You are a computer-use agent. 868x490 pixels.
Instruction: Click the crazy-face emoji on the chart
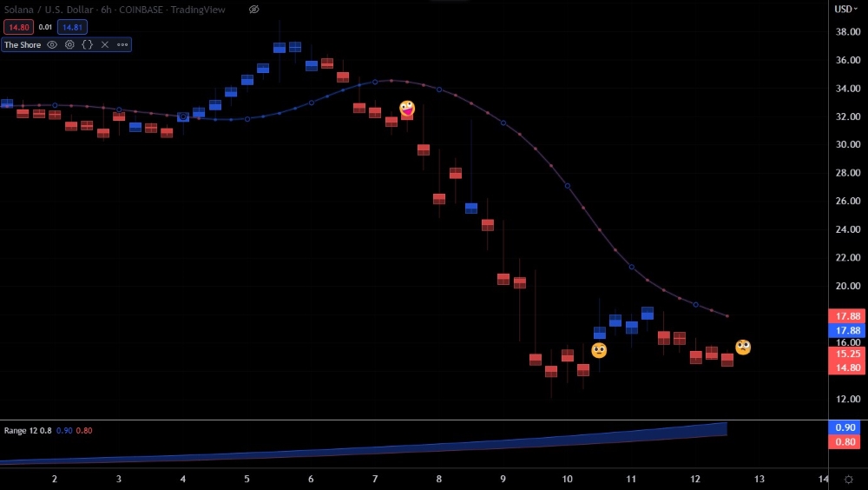(x=407, y=108)
